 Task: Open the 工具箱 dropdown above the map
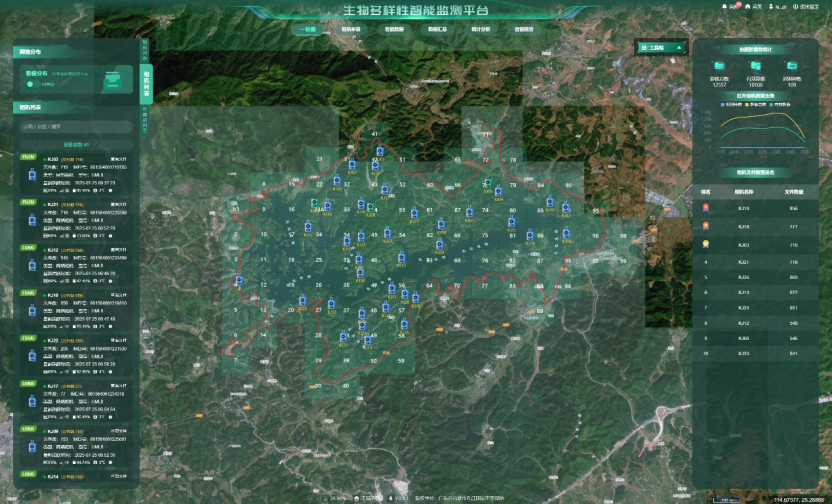point(661,47)
